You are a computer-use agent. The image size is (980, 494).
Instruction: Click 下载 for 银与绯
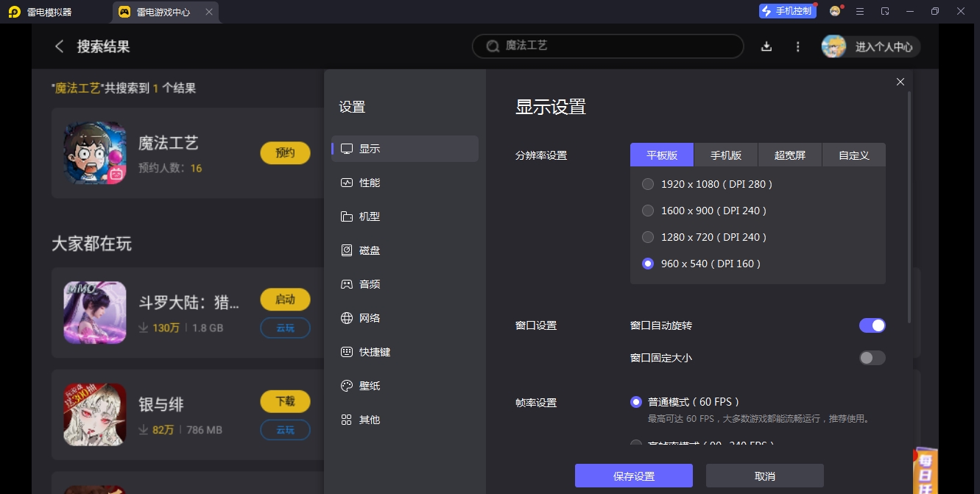[x=285, y=401]
